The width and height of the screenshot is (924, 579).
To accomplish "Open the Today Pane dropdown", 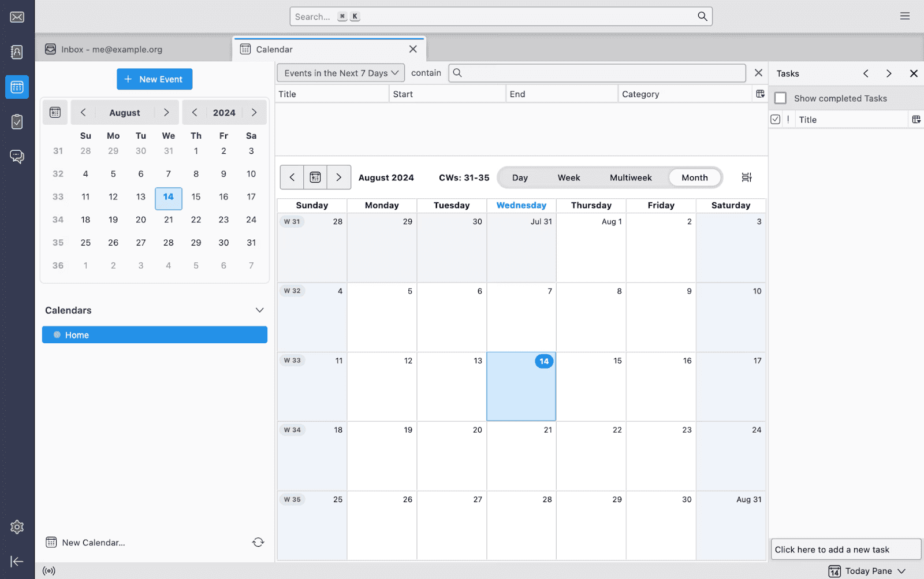I will click(x=867, y=570).
